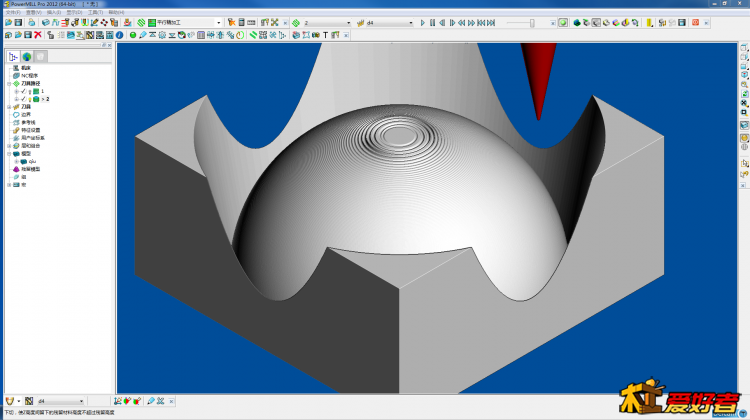Click the red X delete icon in second toolbar
The width and height of the screenshot is (750, 420).
[38, 35]
